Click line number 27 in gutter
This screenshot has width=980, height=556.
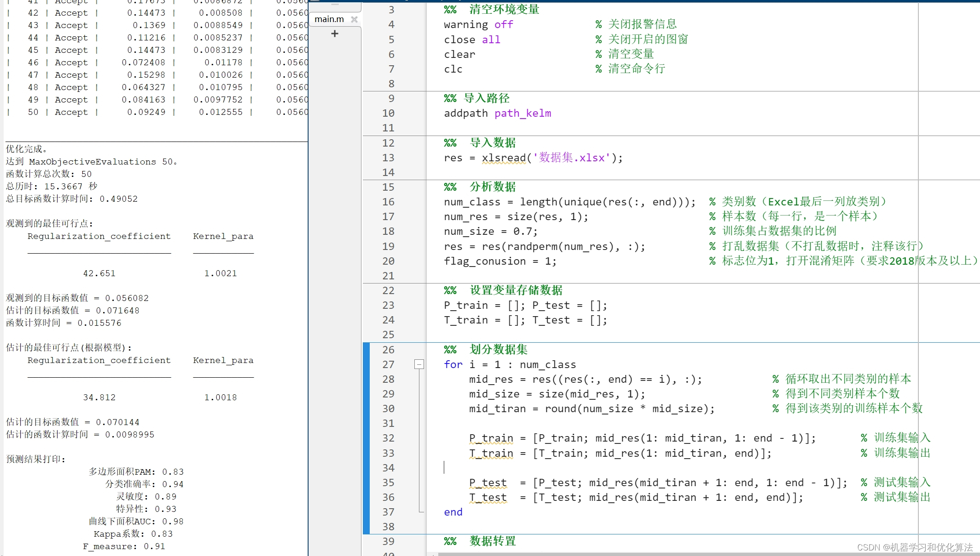click(388, 364)
